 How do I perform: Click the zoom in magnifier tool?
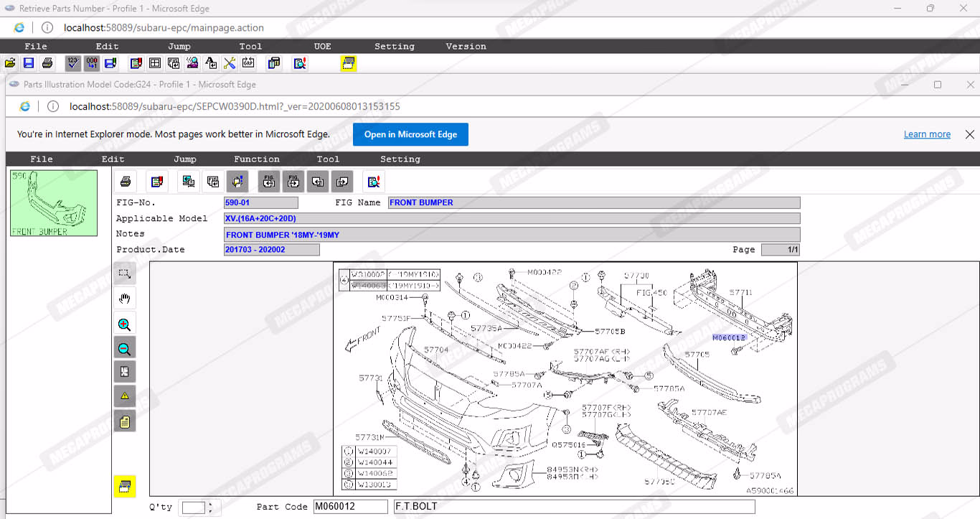(125, 324)
